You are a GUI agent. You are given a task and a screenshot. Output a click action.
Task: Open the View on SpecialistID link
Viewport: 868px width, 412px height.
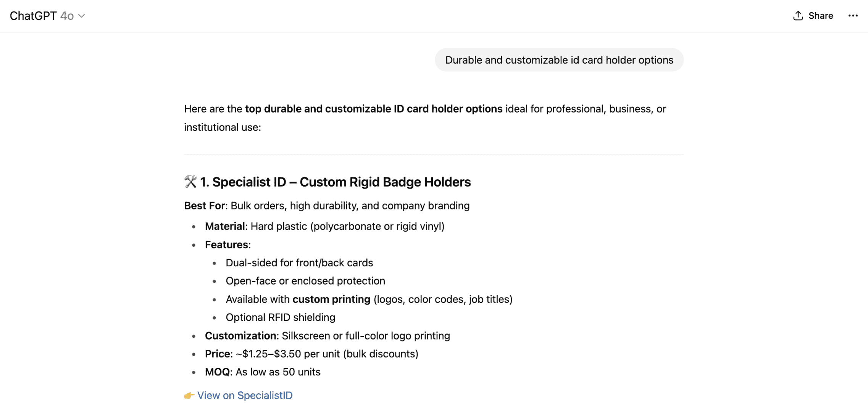coord(245,395)
